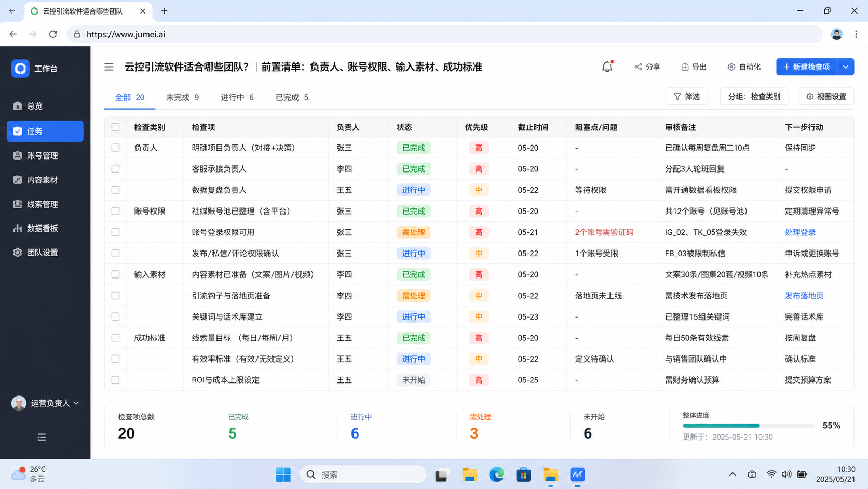Open the browser three-dot menu
The width and height of the screenshot is (868, 489).
(856, 34)
